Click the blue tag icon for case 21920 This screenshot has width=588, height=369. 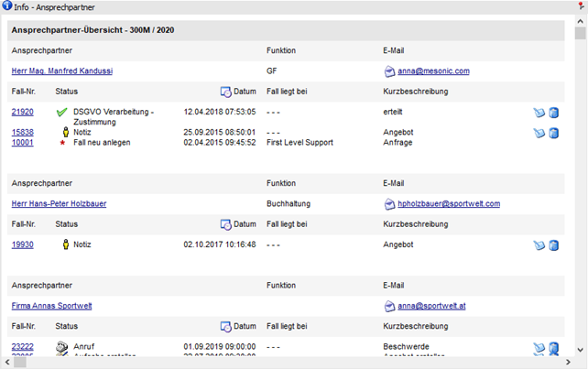coord(539,113)
